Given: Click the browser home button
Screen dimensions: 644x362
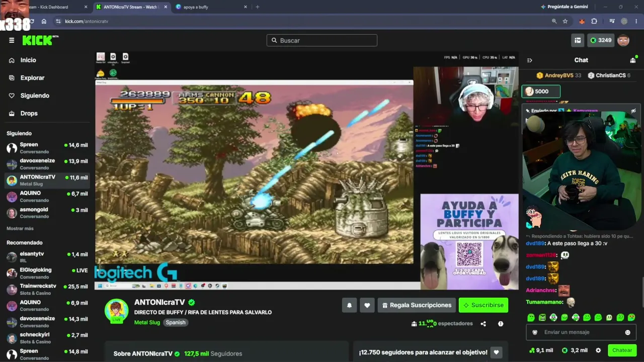Looking at the screenshot, I should tap(44, 21).
